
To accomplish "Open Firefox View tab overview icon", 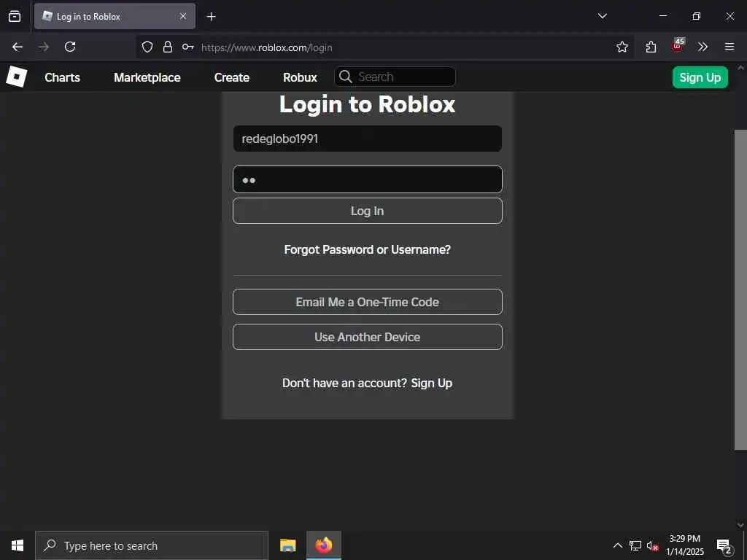I will click(15, 16).
